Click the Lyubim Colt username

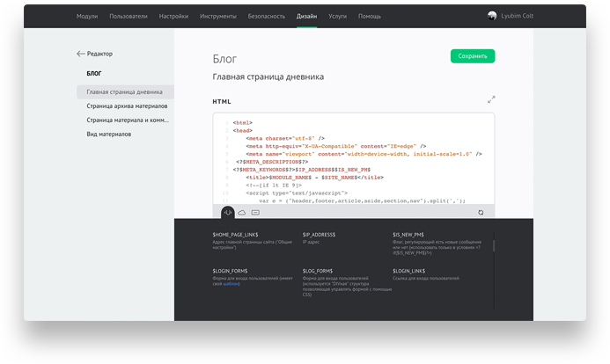click(x=517, y=16)
